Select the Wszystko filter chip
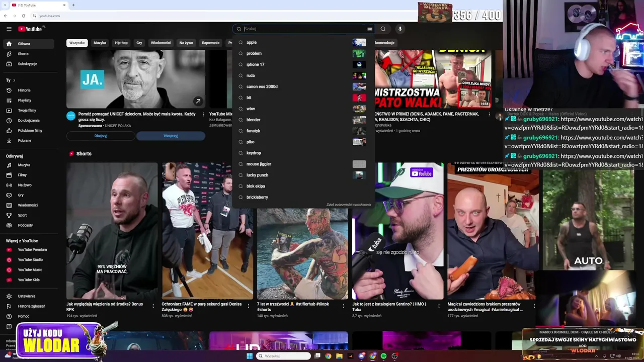Viewport: 644px width, 362px height. tap(77, 43)
